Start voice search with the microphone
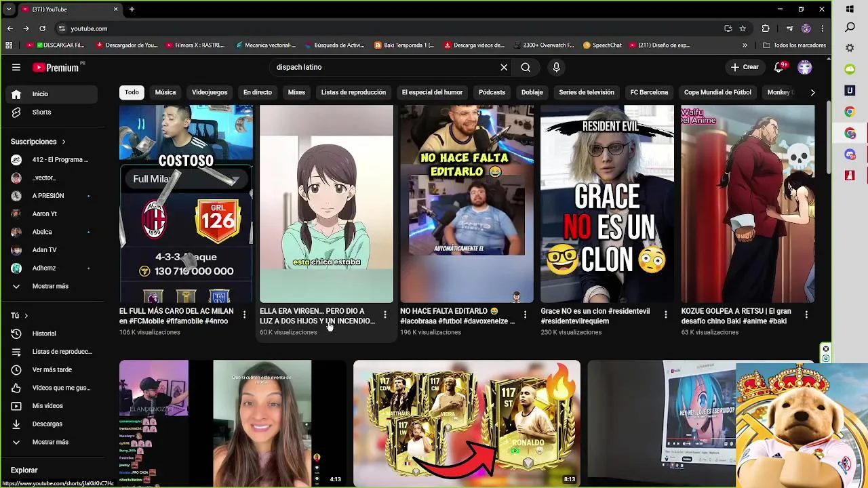Image resolution: width=868 pixels, height=488 pixels. pyautogui.click(x=556, y=67)
